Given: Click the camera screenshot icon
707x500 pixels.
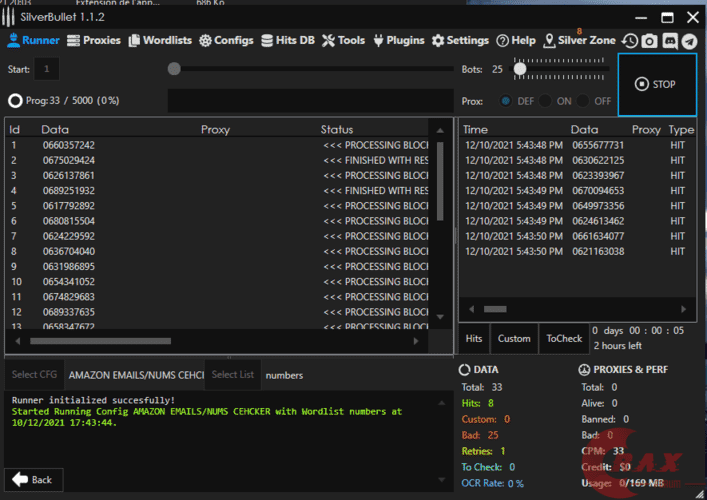Looking at the screenshot, I should pyautogui.click(x=649, y=41).
